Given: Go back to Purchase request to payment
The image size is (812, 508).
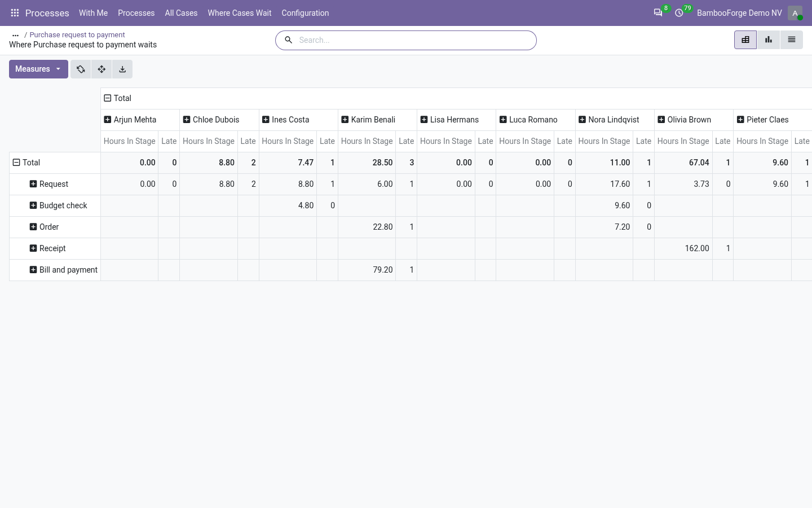Looking at the screenshot, I should click(x=77, y=35).
